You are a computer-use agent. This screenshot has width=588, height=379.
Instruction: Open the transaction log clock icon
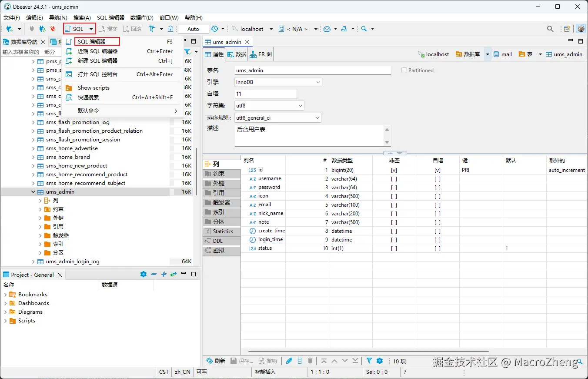tap(215, 29)
